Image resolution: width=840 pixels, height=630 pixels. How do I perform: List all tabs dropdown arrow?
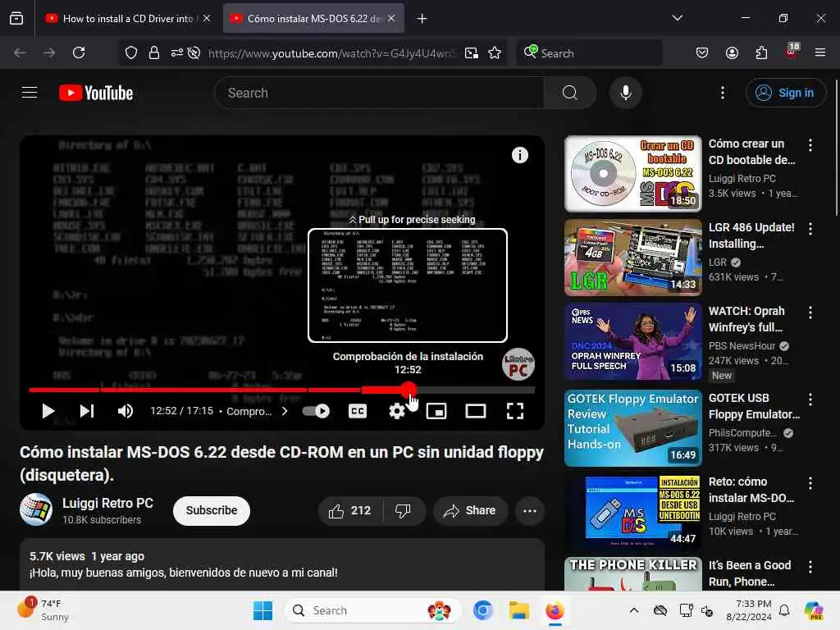point(677,18)
